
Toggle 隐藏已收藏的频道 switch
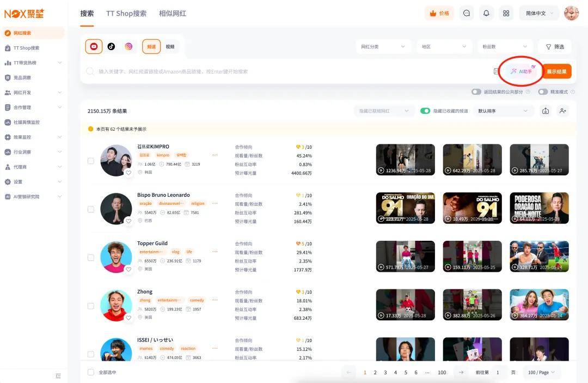pos(425,111)
